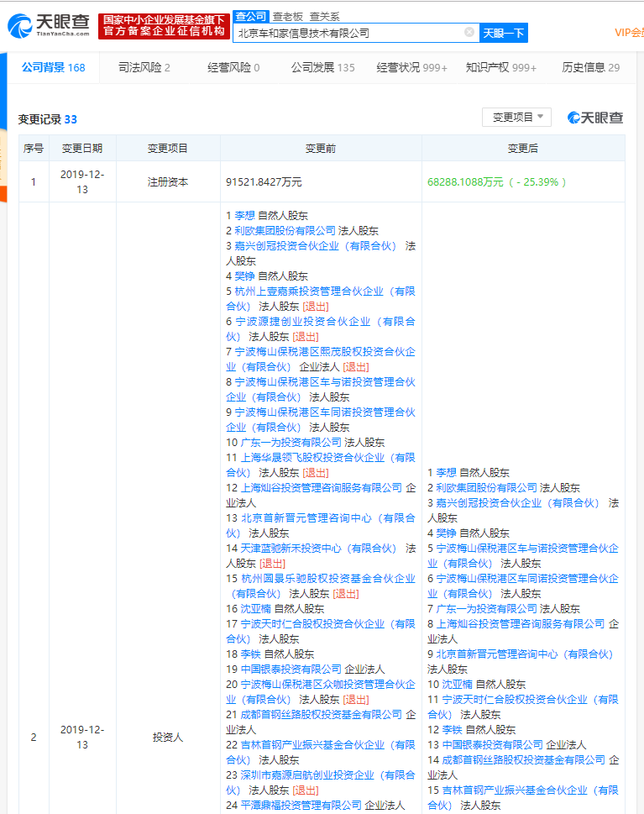Switch to the 查关系 search tab
The height and width of the screenshot is (814, 644).
(324, 17)
